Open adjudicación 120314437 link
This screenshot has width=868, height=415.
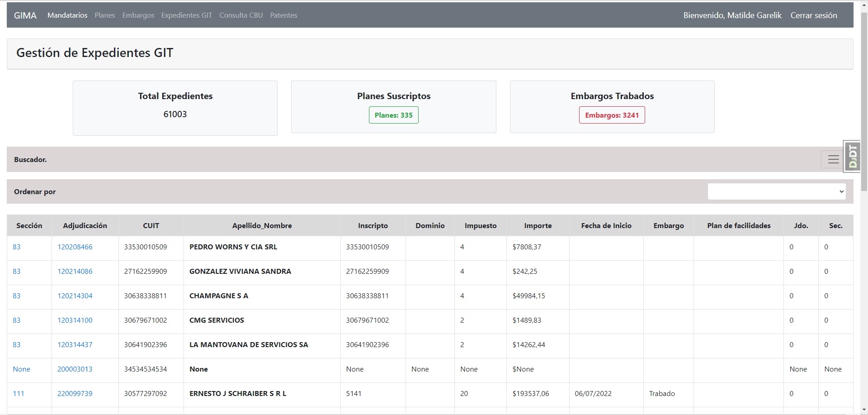point(75,345)
